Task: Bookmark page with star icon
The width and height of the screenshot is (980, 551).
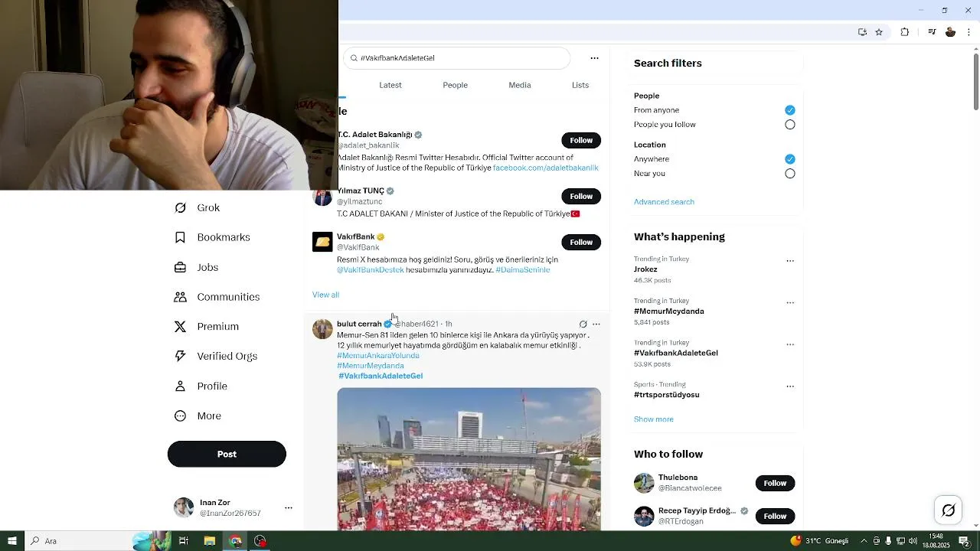Action: [879, 32]
